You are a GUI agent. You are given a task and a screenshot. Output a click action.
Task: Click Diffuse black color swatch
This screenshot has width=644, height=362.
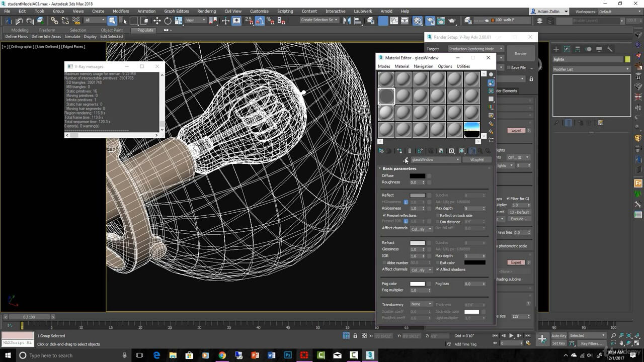click(x=417, y=176)
